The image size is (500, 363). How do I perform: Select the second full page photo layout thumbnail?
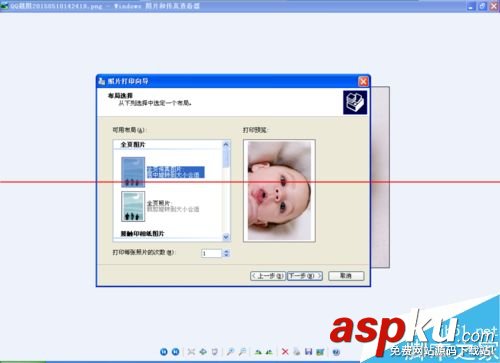[x=133, y=206]
